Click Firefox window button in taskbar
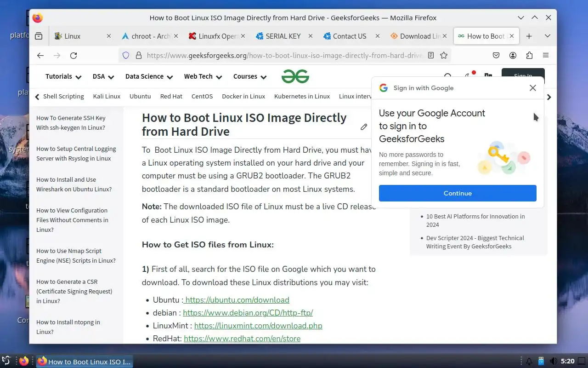Screen dimensions: 588x368 (x=85, y=362)
